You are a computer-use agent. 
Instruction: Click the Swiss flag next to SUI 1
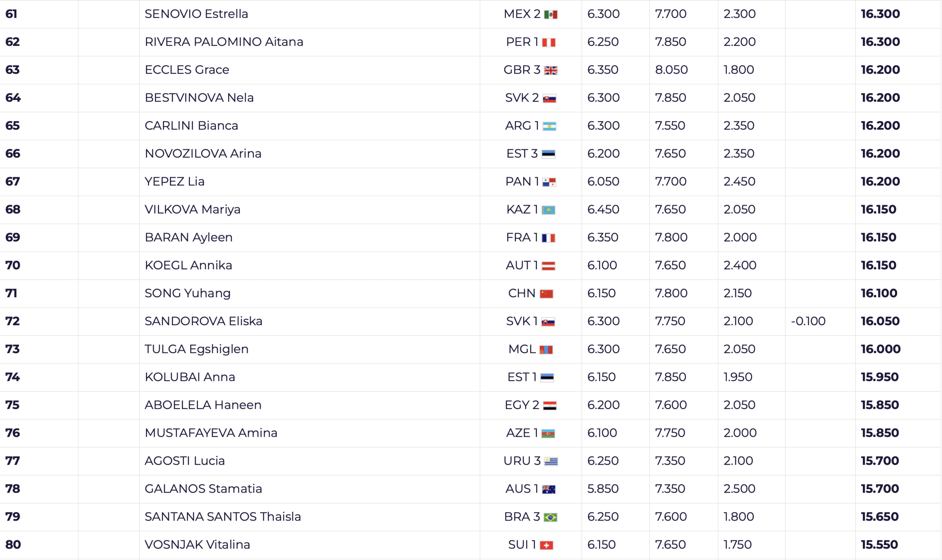(546, 545)
